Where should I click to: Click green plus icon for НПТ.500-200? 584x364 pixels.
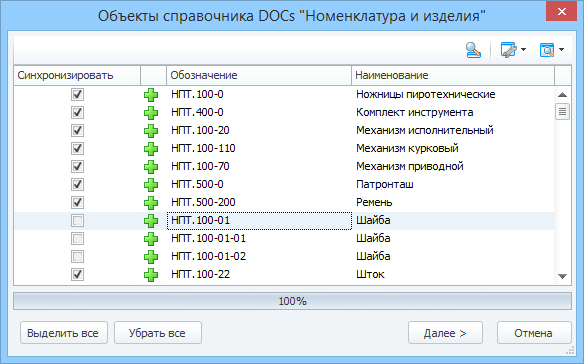point(151,203)
